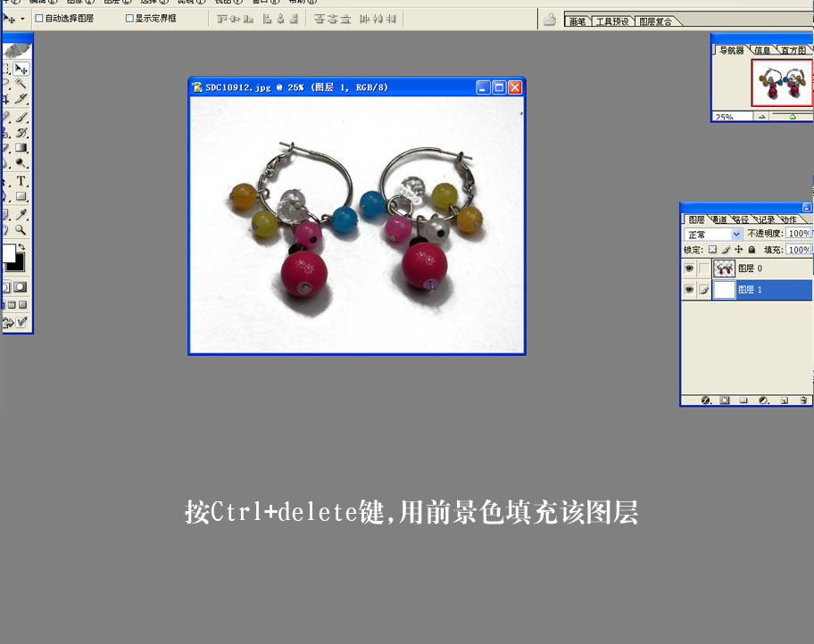Toggle lock image pixels

point(726,250)
